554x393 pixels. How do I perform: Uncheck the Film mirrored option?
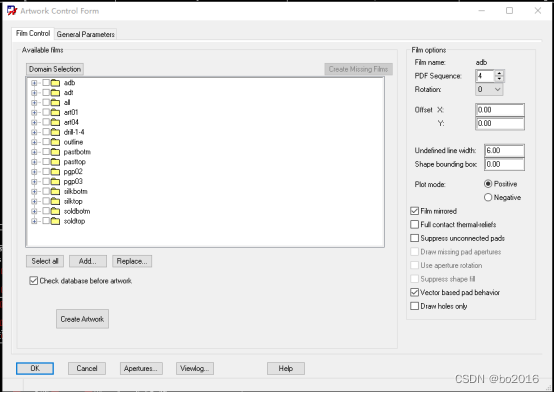[414, 211]
